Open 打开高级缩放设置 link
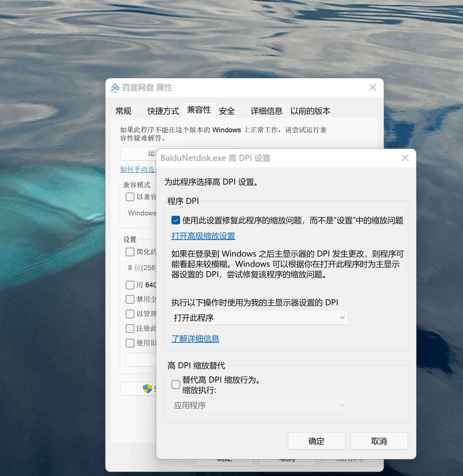Viewport: 463px width, 476px height. tap(203, 236)
